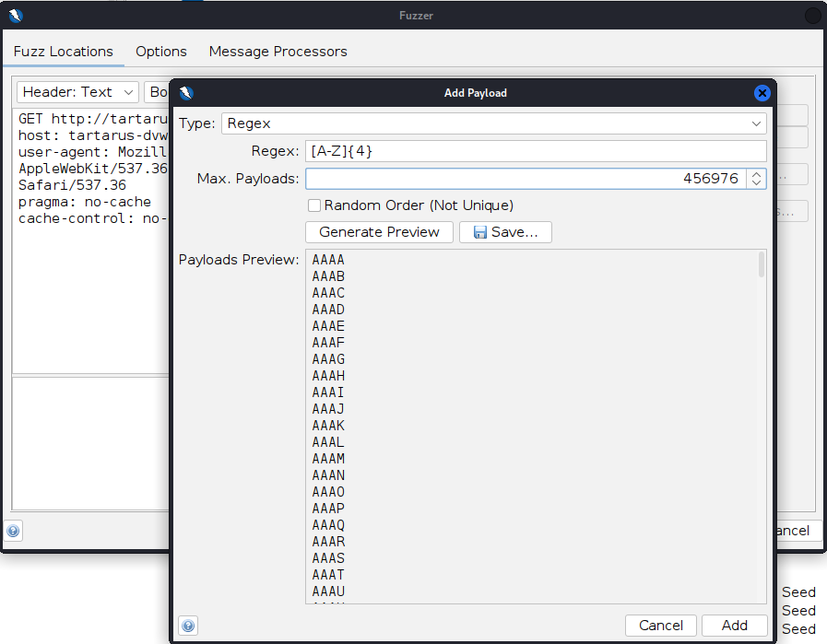The width and height of the screenshot is (827, 644).
Task: Select the Fuzz Locations tab
Action: coord(64,52)
